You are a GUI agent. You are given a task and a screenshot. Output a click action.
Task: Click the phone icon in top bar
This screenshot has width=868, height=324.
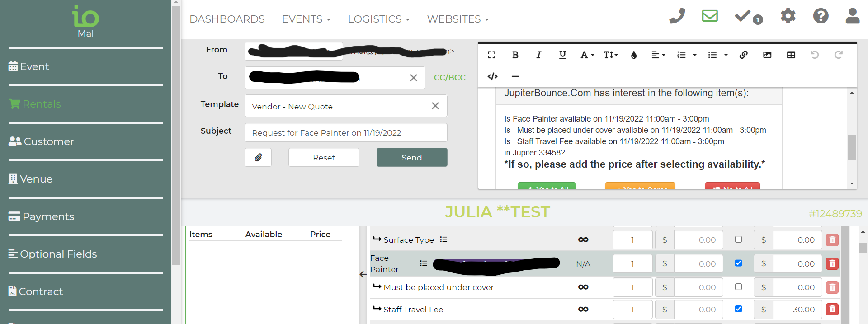[x=677, y=16]
